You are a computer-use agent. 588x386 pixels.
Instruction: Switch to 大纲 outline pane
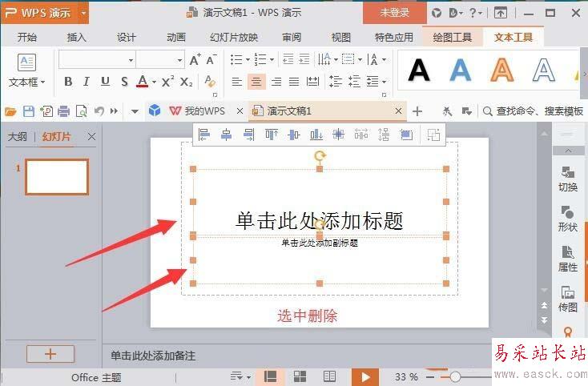click(x=18, y=137)
